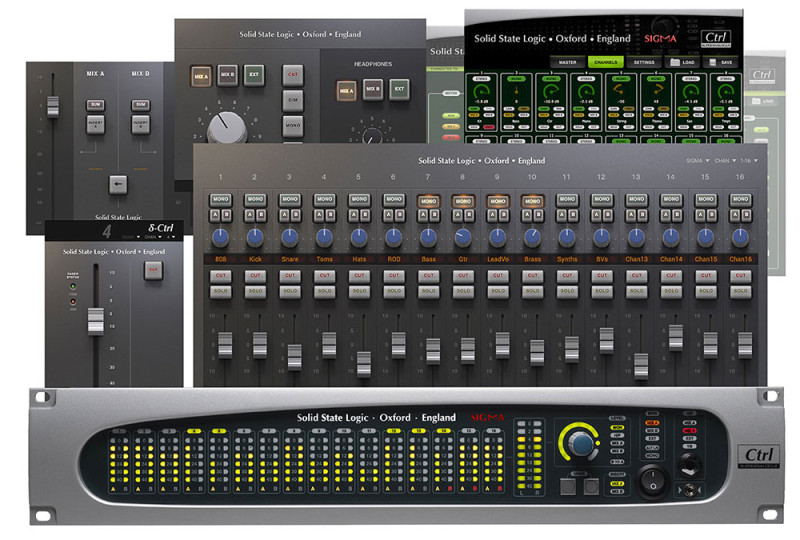The image size is (800, 540).
Task: Click the LOAD folder button
Action: tap(683, 62)
